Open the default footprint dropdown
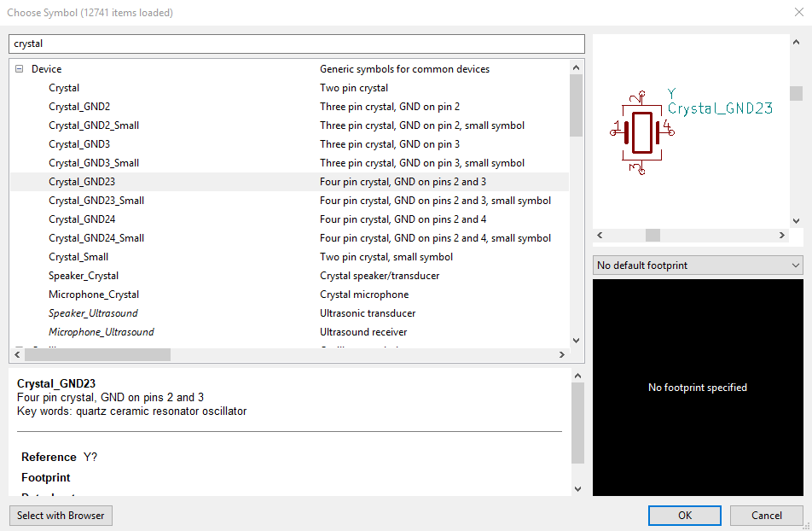Viewport: 812px width, 531px height. point(697,265)
